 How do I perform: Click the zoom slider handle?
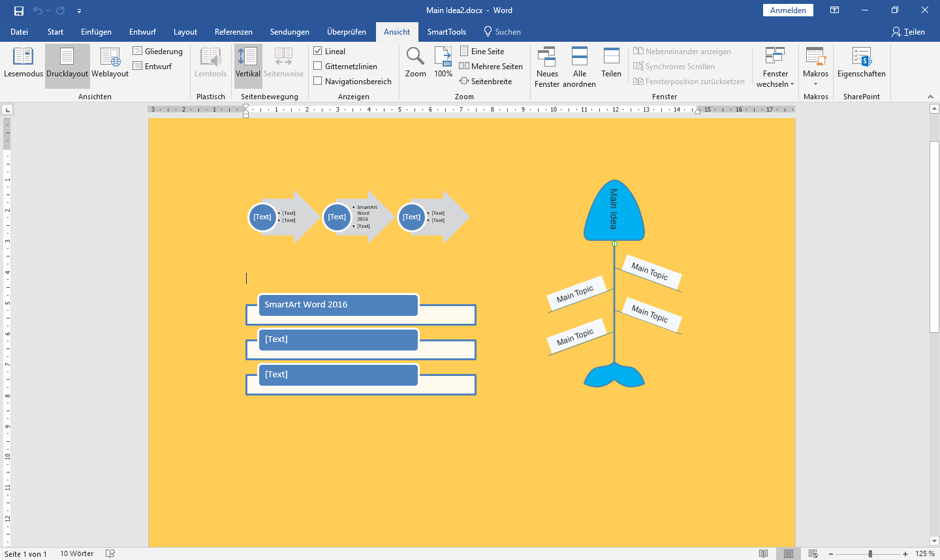(870, 554)
